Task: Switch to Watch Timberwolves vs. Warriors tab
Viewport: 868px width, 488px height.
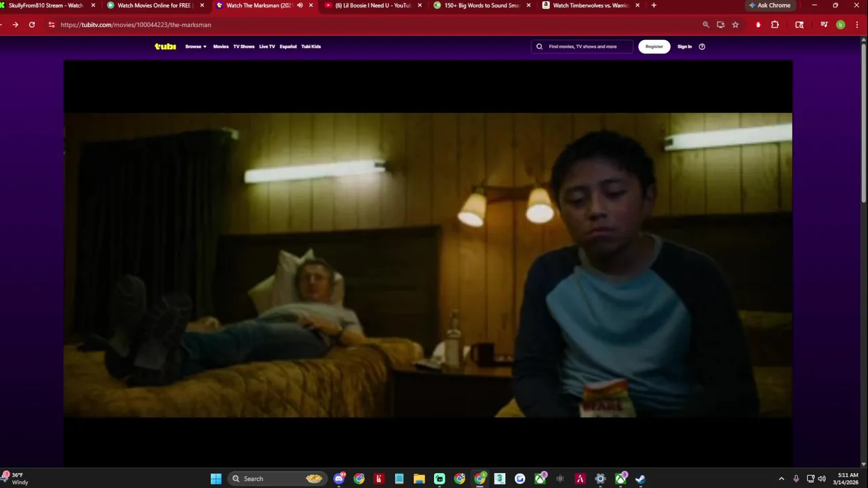Action: (590, 5)
